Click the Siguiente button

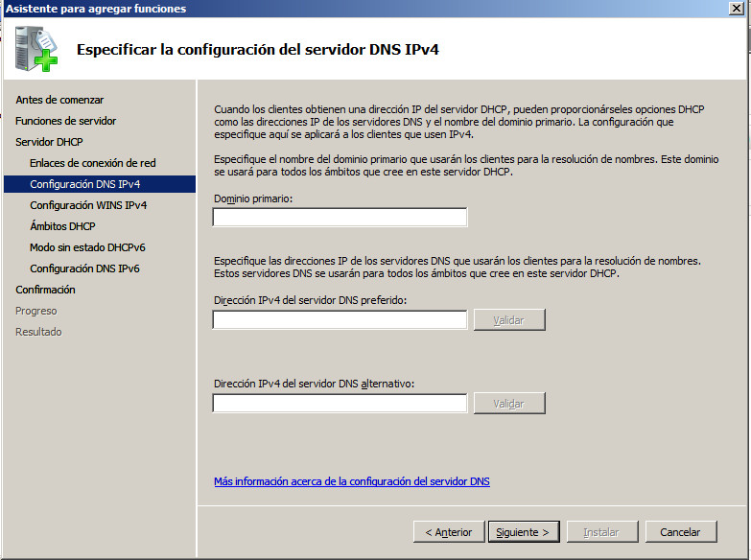pyautogui.click(x=523, y=532)
